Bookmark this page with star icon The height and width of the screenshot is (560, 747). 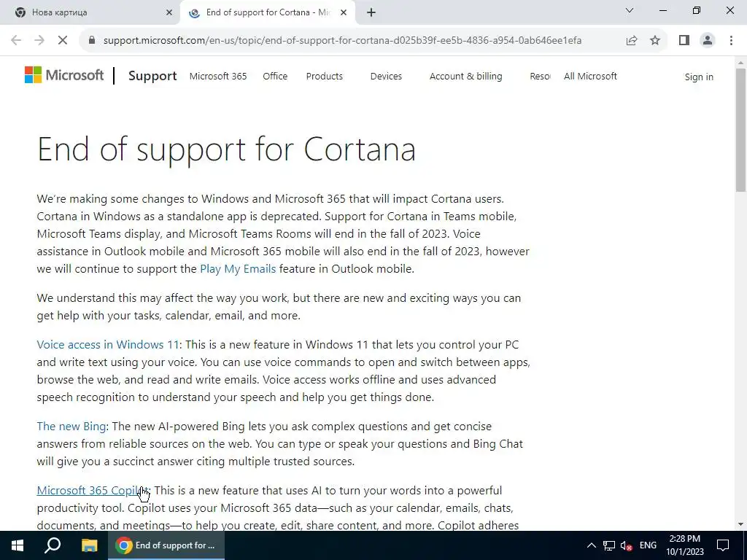(x=655, y=41)
